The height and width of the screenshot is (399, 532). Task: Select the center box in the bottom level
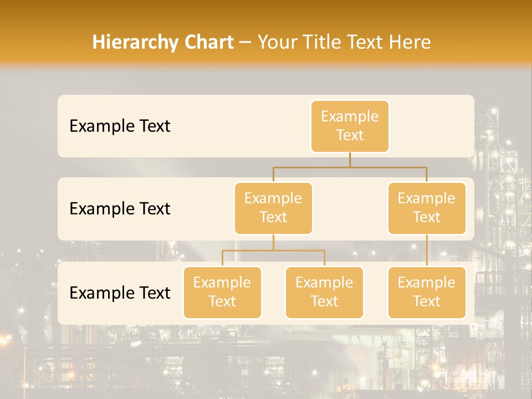tap(324, 293)
